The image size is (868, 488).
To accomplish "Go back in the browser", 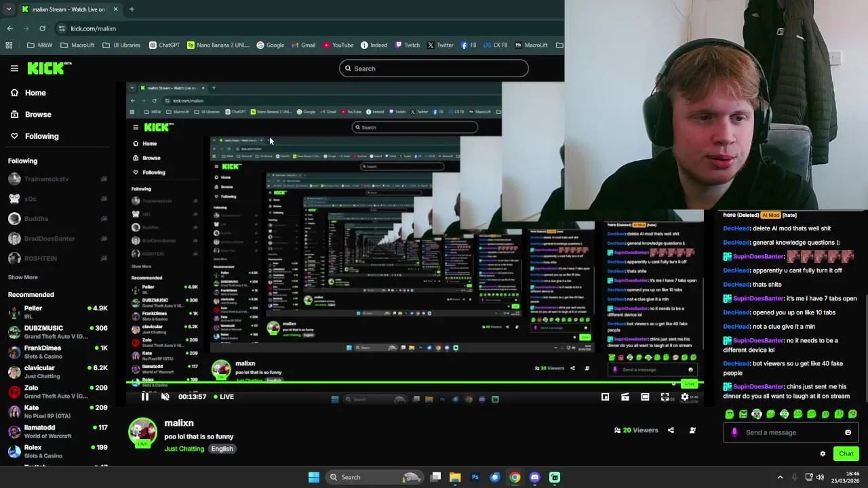I will pyautogui.click(x=9, y=28).
